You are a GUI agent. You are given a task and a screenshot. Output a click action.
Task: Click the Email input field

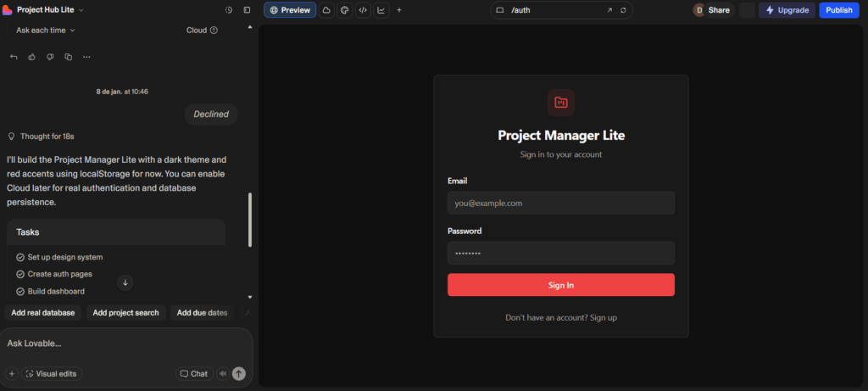pos(561,204)
